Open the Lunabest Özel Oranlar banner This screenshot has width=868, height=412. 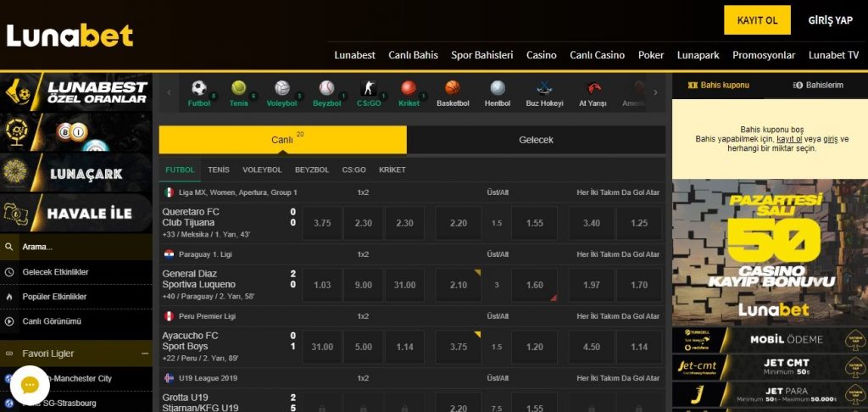75,92
